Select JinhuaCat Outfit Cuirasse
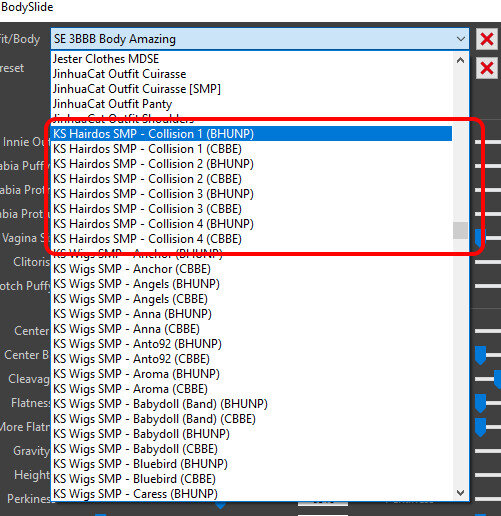Image resolution: width=501 pixels, height=516 pixels. 252,74
